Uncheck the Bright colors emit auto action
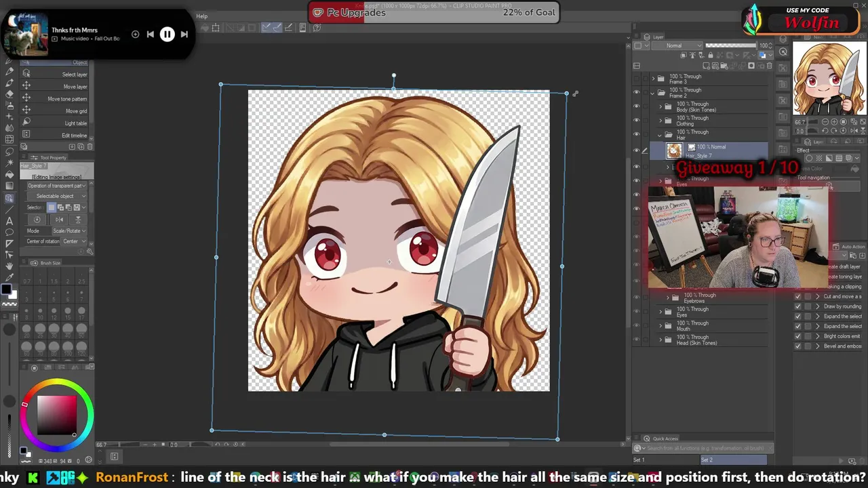 click(797, 336)
